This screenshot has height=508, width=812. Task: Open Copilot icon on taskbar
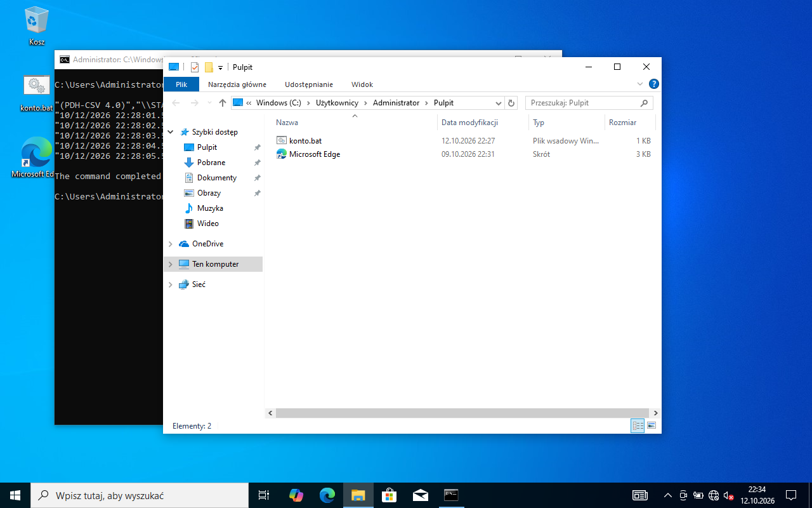[296, 495]
